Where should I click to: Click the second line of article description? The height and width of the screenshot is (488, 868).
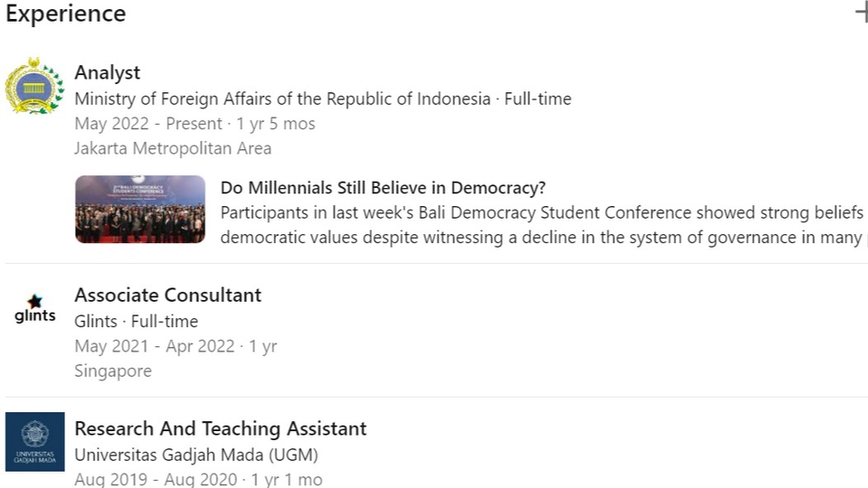click(541, 238)
